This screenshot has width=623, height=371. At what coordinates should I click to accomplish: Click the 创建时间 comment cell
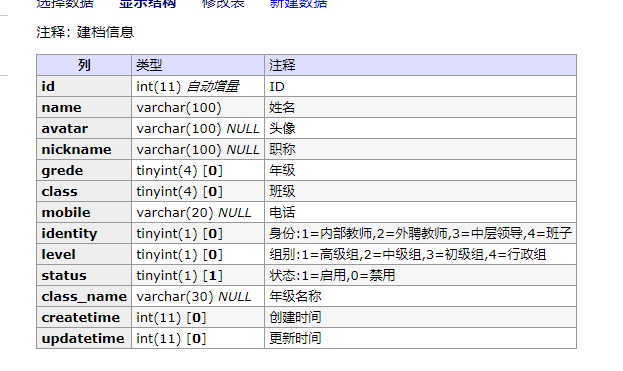[x=420, y=318]
